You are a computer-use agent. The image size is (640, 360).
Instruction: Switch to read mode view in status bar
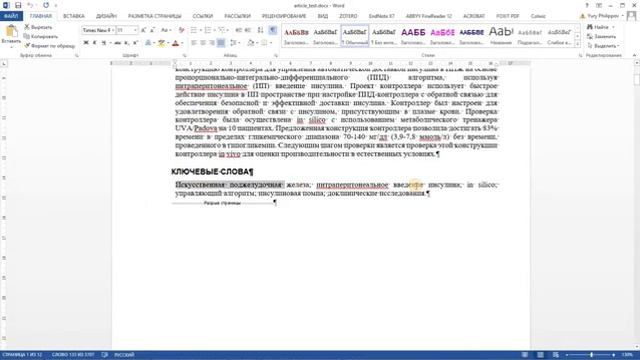[525, 355]
